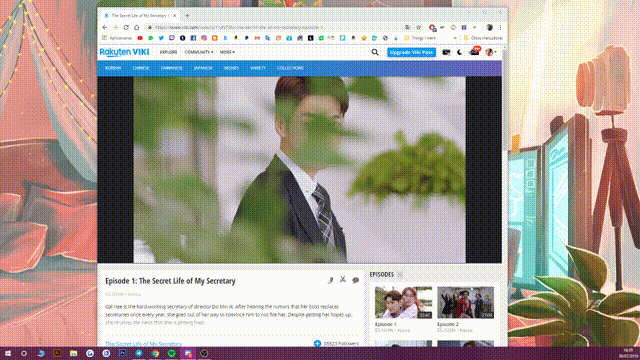Click the Upgrade Viki Pass button
Image resolution: width=640 pixels, height=360 pixels.
point(411,52)
